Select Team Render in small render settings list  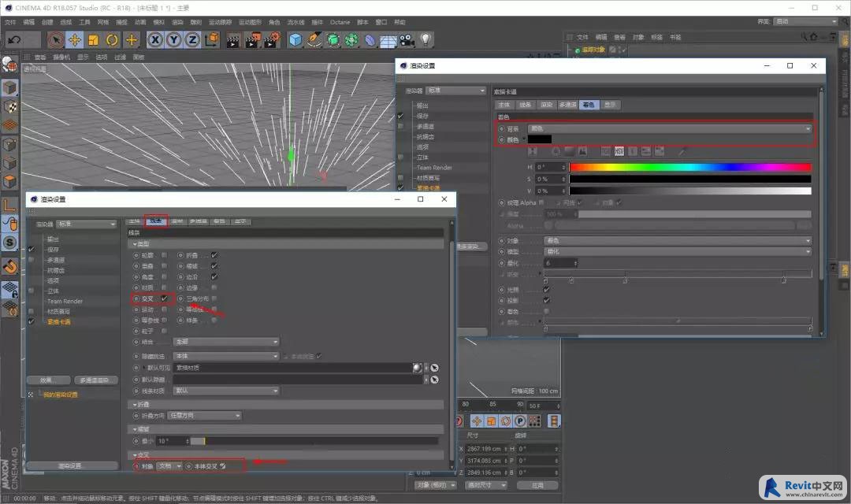coord(65,301)
